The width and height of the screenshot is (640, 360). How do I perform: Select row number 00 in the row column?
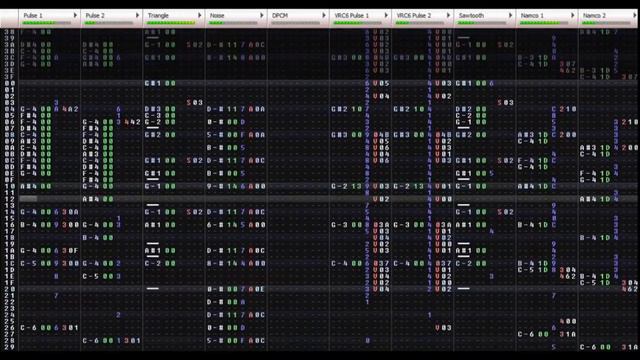tap(10, 83)
